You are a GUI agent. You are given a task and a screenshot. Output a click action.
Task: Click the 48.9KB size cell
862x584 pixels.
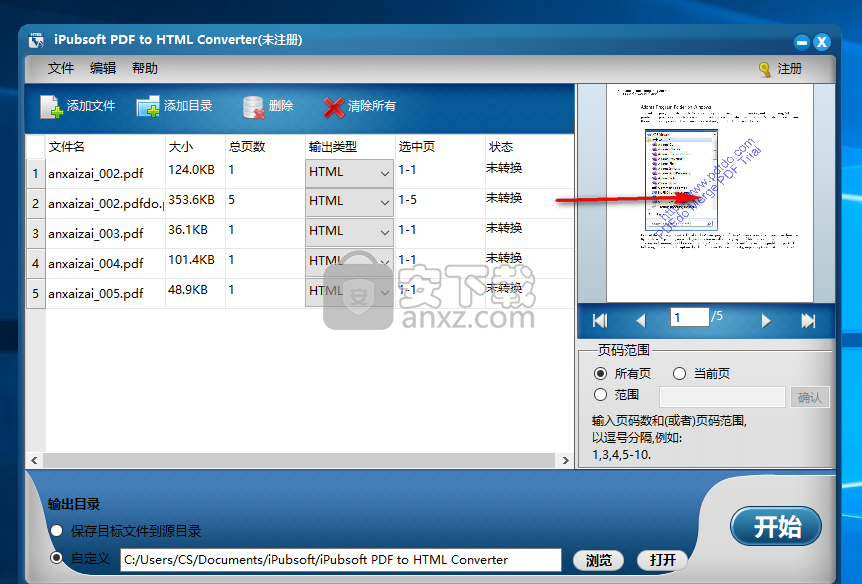pyautogui.click(x=188, y=290)
